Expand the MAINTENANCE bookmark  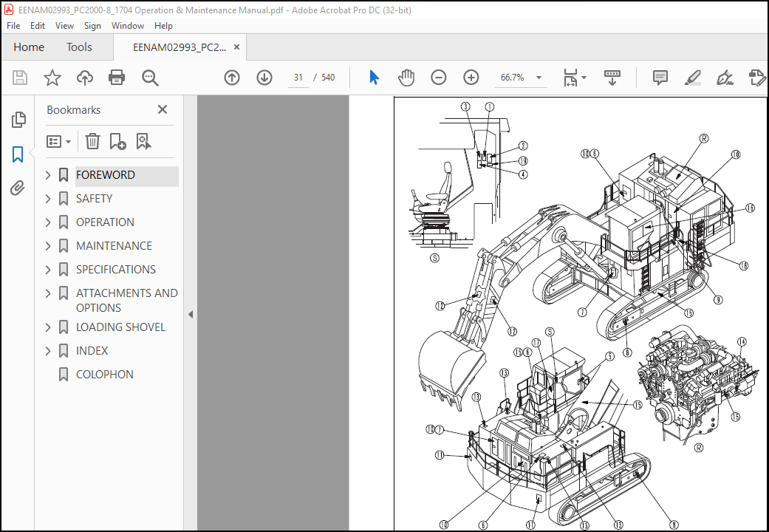tap(48, 246)
